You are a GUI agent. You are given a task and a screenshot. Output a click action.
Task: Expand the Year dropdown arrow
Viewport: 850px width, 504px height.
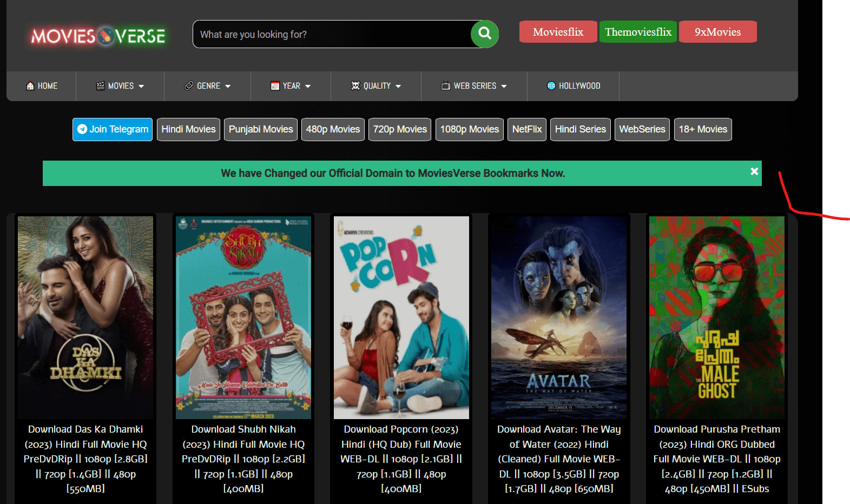pyautogui.click(x=308, y=87)
